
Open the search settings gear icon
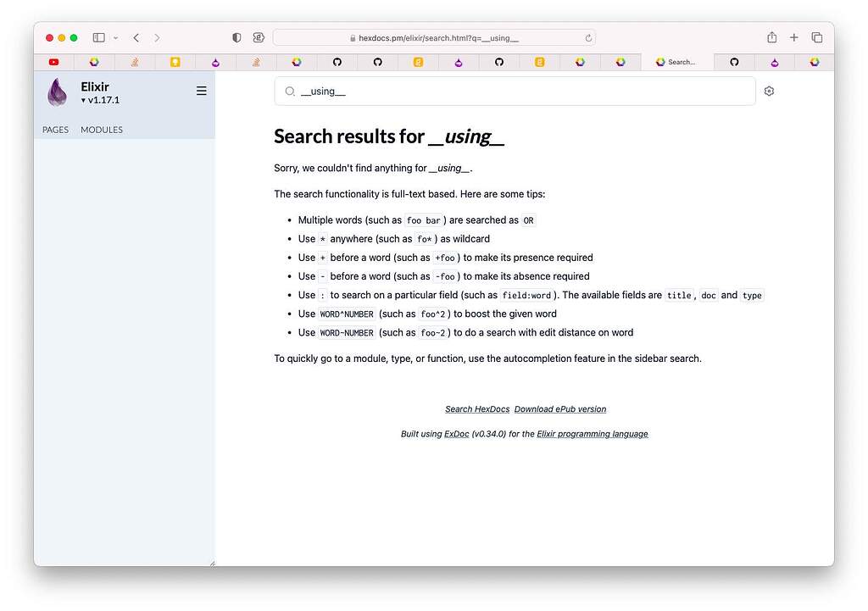769,91
